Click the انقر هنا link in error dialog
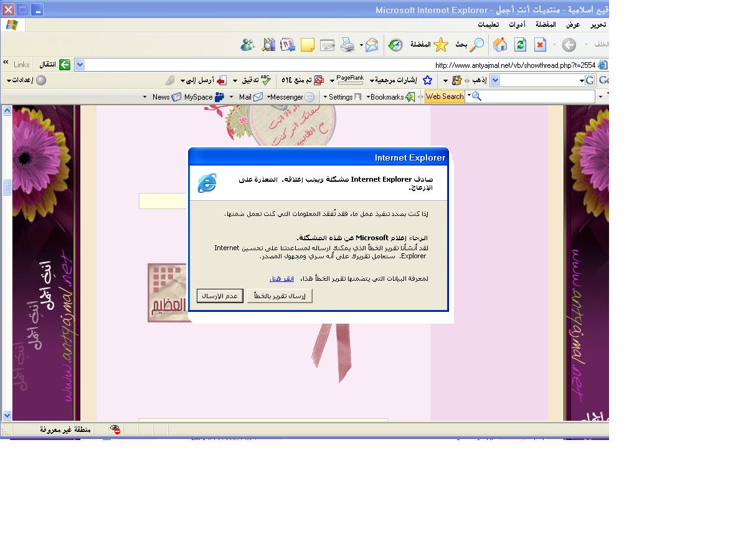The image size is (756, 539). pyautogui.click(x=281, y=278)
